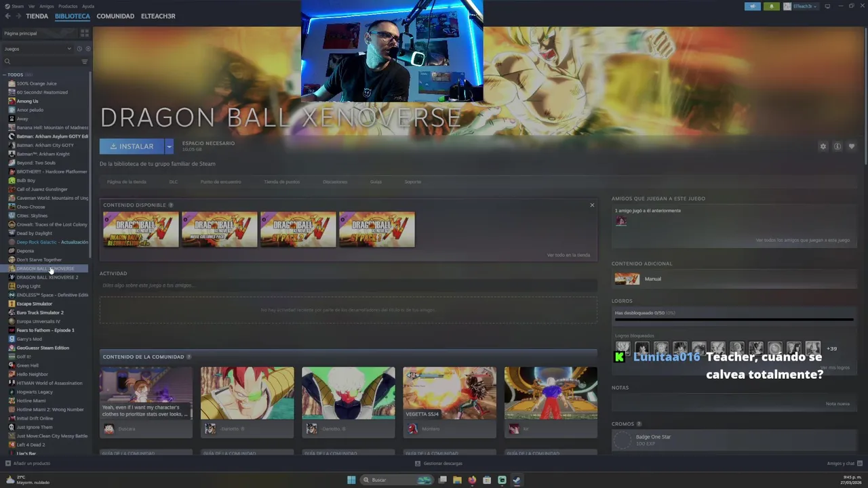Click the Amigos y chat icon
Image resolution: width=868 pixels, height=488 pixels.
click(860, 464)
